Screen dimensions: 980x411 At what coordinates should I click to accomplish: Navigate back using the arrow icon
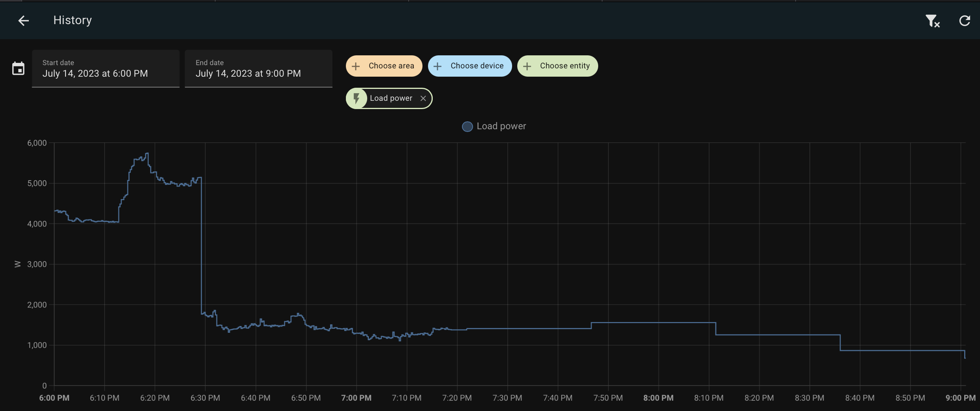23,21
